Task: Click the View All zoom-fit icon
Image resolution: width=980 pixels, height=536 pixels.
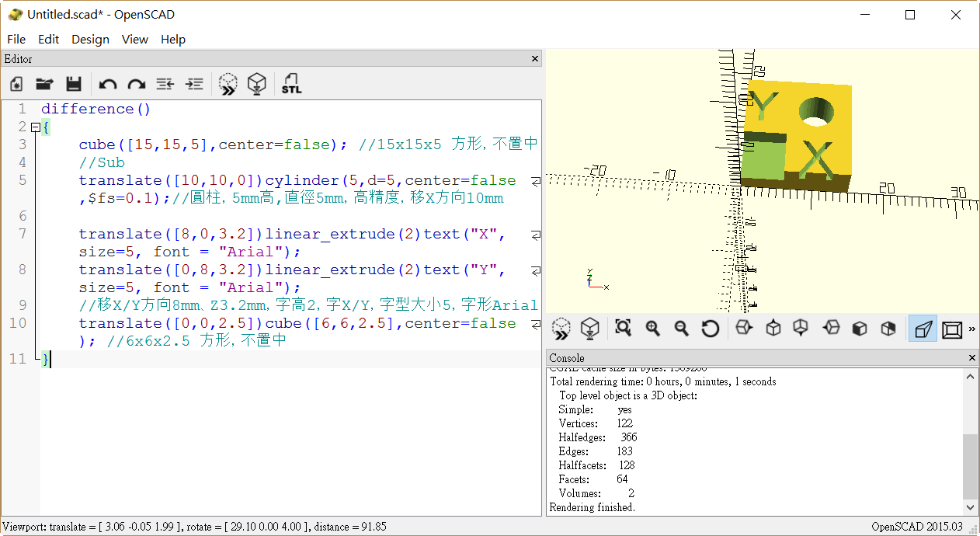Action: [x=623, y=329]
